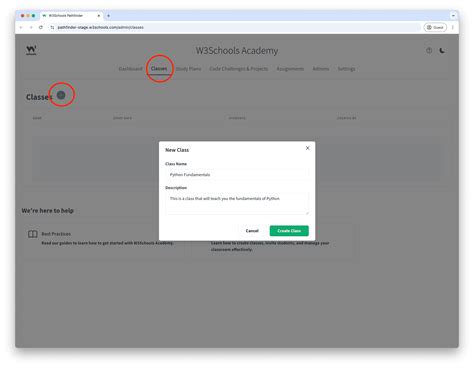Click the W3Schools Academy title

(x=237, y=51)
